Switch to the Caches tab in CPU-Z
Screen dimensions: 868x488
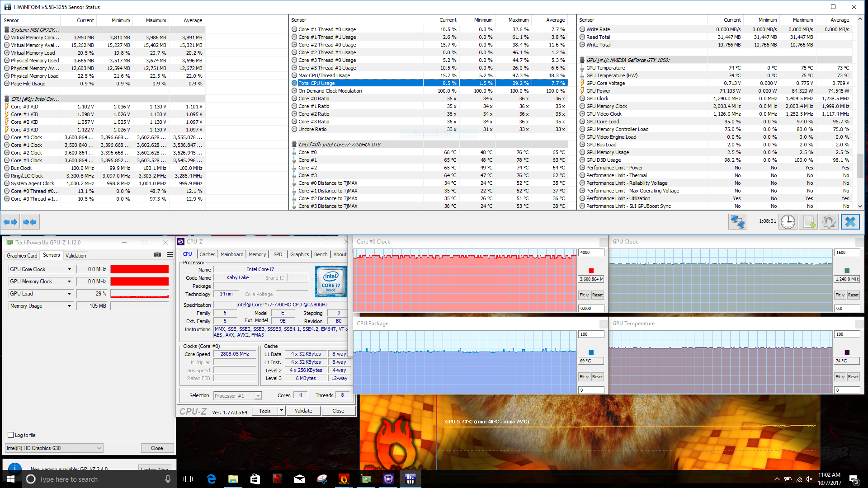tap(207, 254)
